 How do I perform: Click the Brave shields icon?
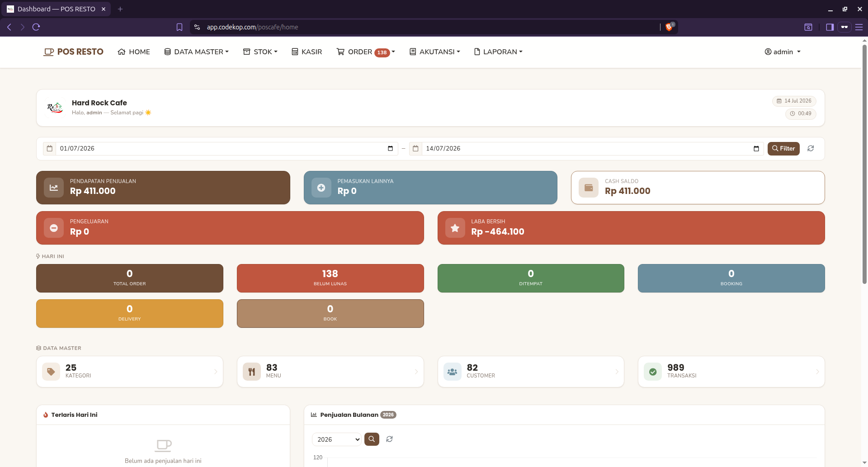pyautogui.click(x=669, y=27)
